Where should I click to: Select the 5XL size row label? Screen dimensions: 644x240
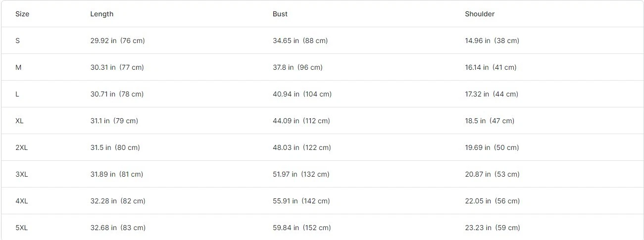(21, 228)
